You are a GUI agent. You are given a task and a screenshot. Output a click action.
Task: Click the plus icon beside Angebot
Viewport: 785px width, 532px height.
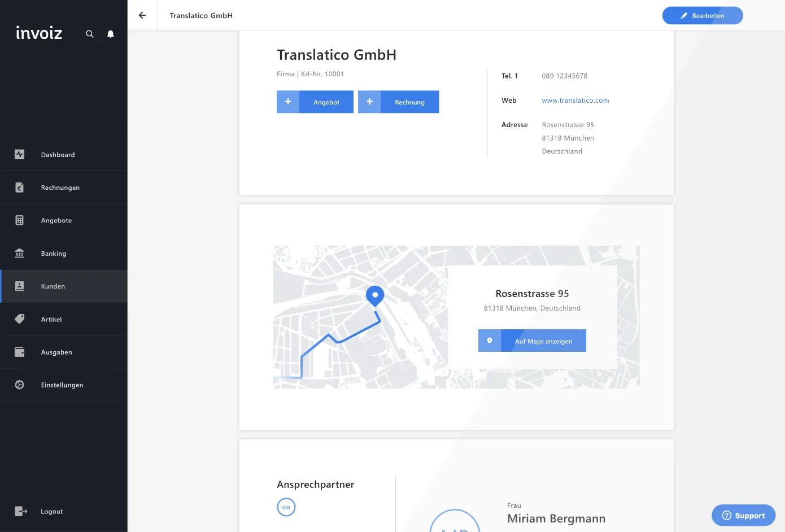point(288,102)
